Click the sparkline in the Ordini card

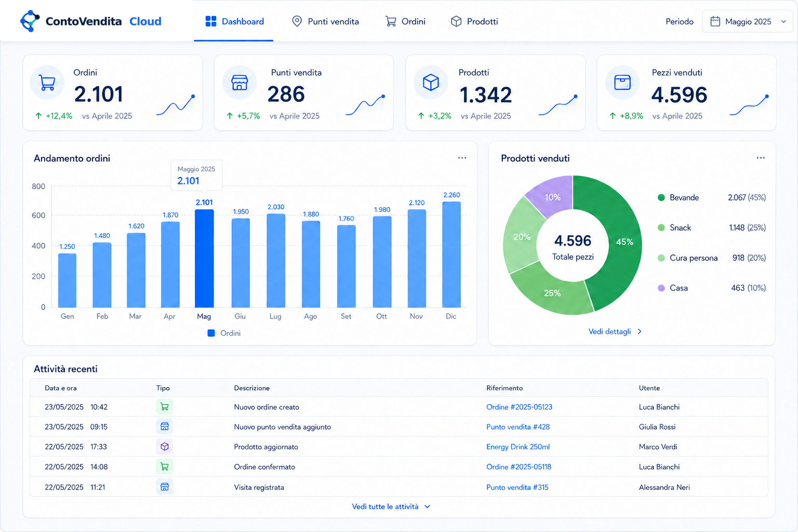pyautogui.click(x=176, y=105)
